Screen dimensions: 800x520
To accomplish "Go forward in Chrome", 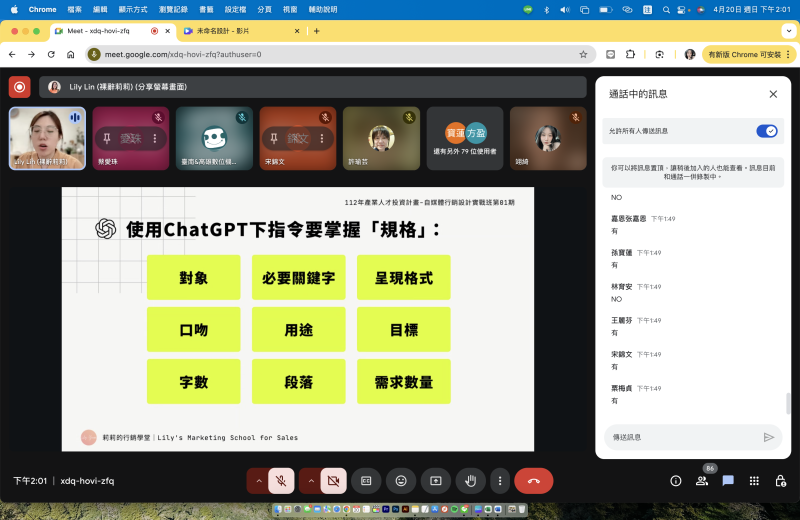I will 32,54.
